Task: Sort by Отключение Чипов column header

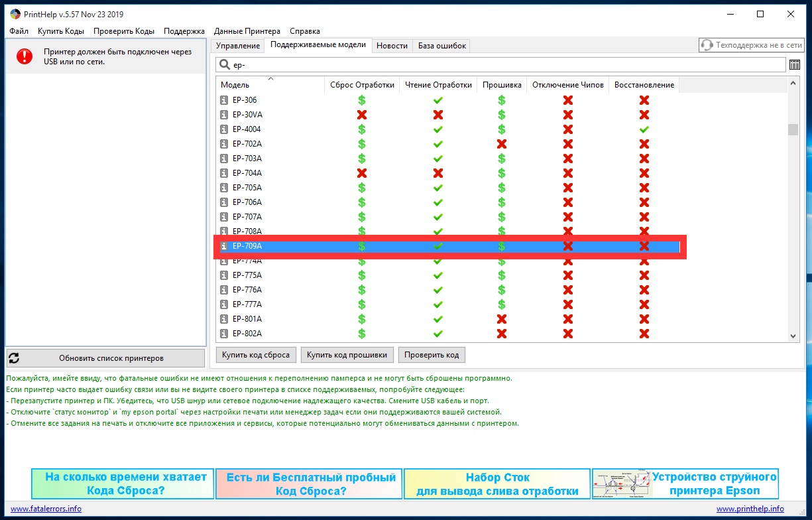Action: tap(568, 85)
